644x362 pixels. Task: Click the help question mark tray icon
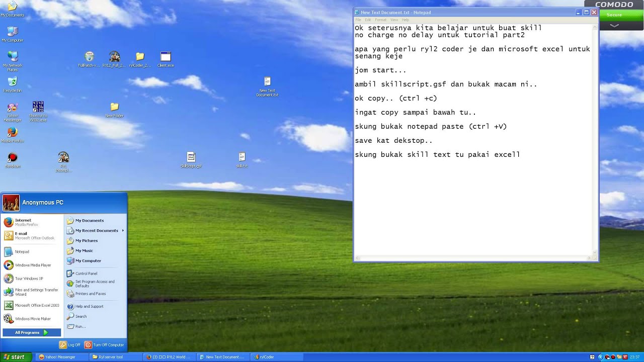pyautogui.click(x=592, y=357)
